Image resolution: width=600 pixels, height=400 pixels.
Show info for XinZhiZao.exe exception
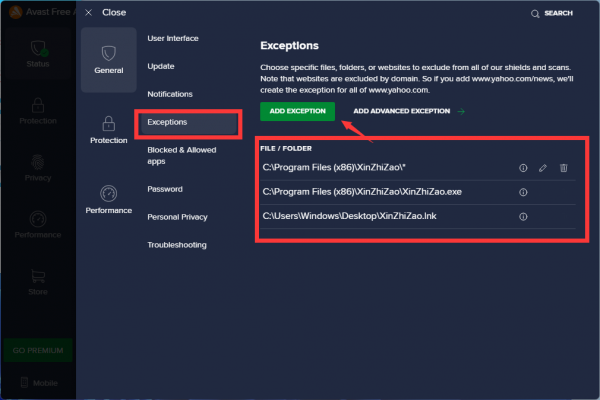(523, 192)
